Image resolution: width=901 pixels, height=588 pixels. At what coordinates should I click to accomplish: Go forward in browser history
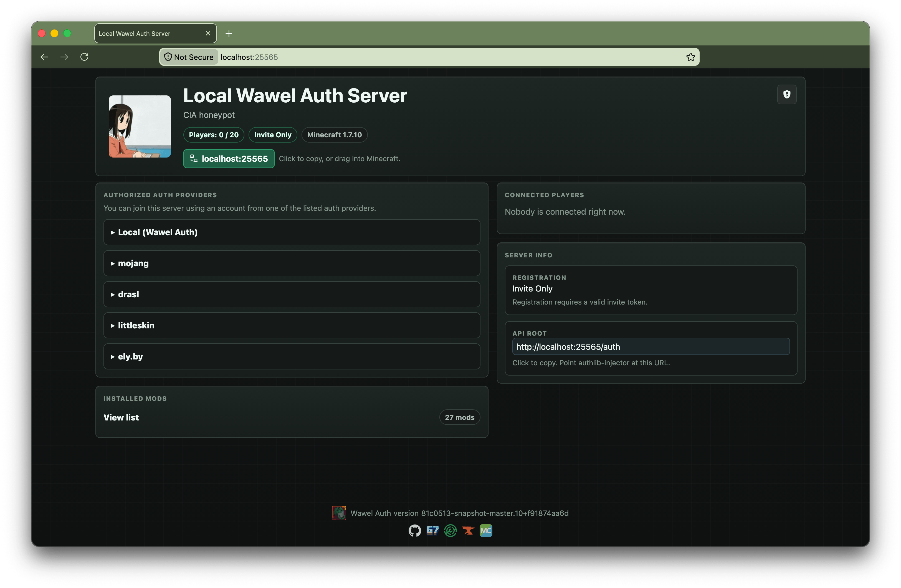point(64,57)
